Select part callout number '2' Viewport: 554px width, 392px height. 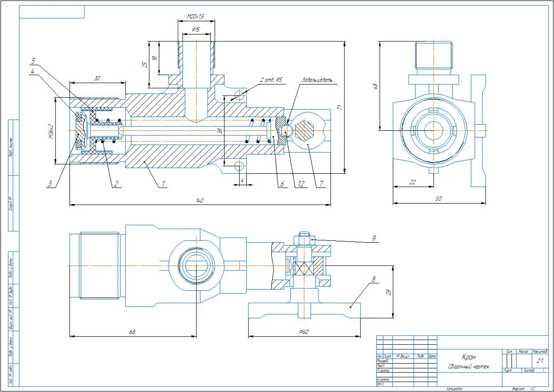click(x=115, y=184)
